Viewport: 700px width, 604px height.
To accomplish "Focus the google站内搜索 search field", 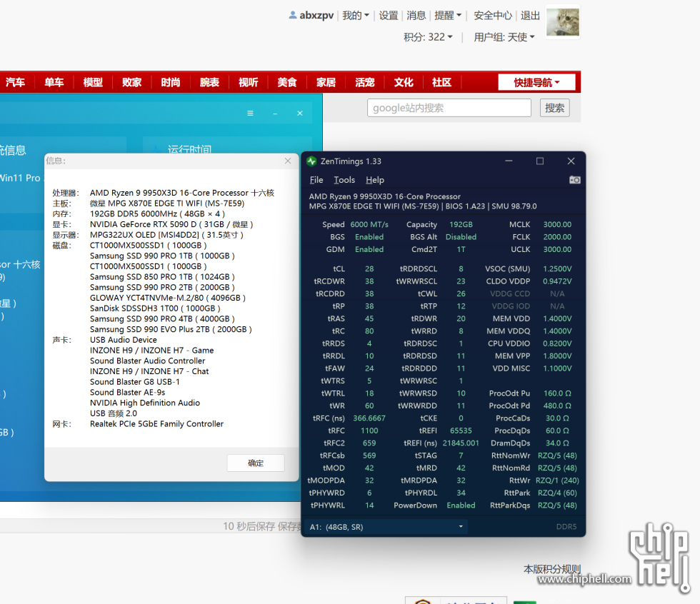I will pos(449,108).
